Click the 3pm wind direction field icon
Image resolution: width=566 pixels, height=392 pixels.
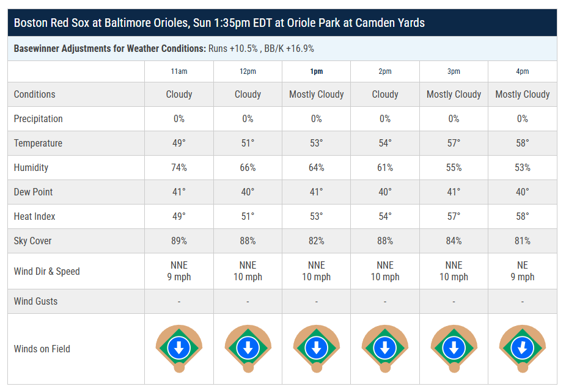pos(454,349)
